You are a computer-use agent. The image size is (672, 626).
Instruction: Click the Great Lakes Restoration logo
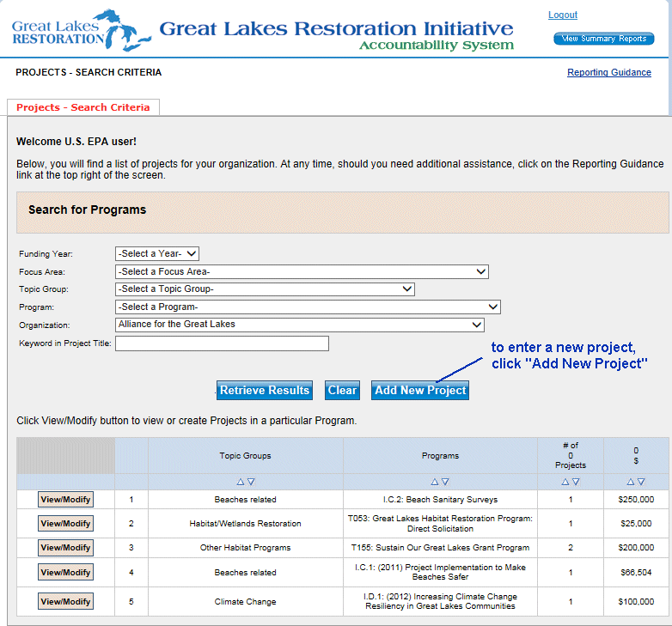[x=82, y=30]
